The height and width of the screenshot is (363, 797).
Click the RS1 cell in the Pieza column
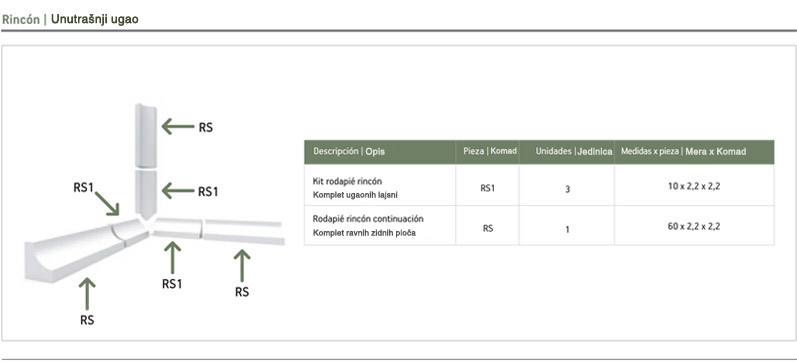(x=487, y=189)
